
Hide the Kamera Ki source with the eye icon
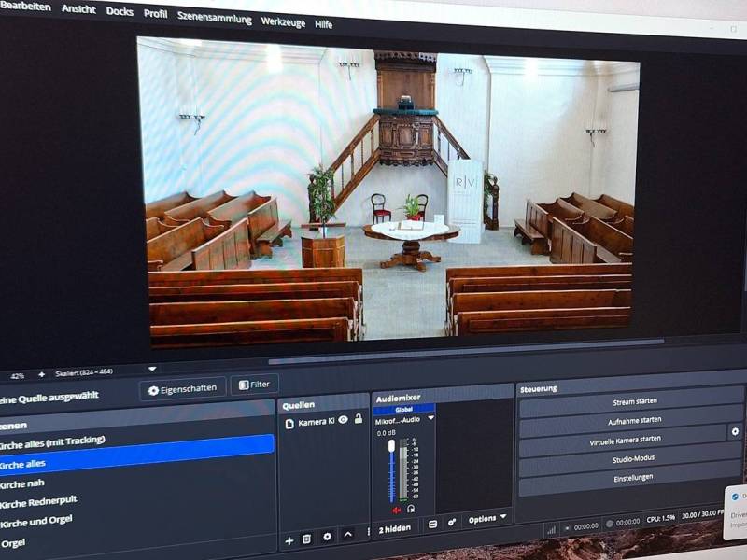[x=343, y=420]
